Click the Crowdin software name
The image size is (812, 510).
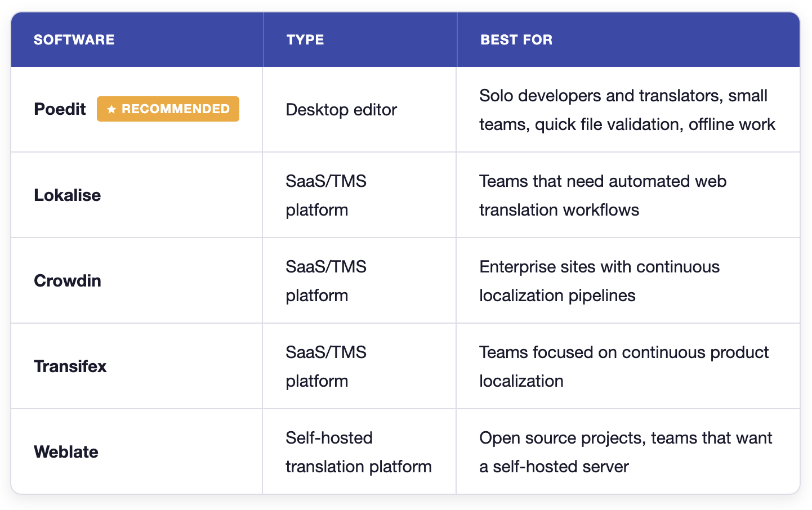pos(68,281)
